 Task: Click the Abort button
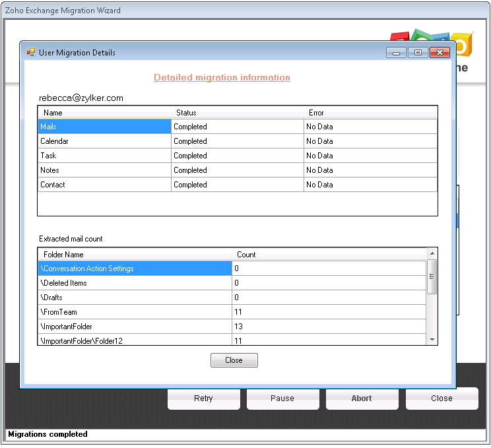coord(362,399)
